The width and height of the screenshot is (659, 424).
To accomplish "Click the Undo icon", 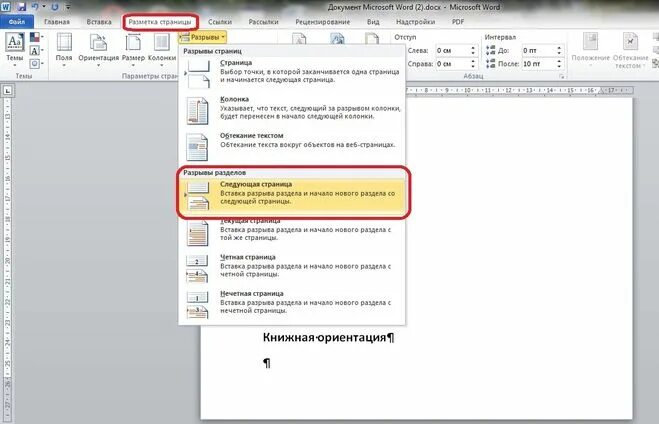I will (35, 7).
